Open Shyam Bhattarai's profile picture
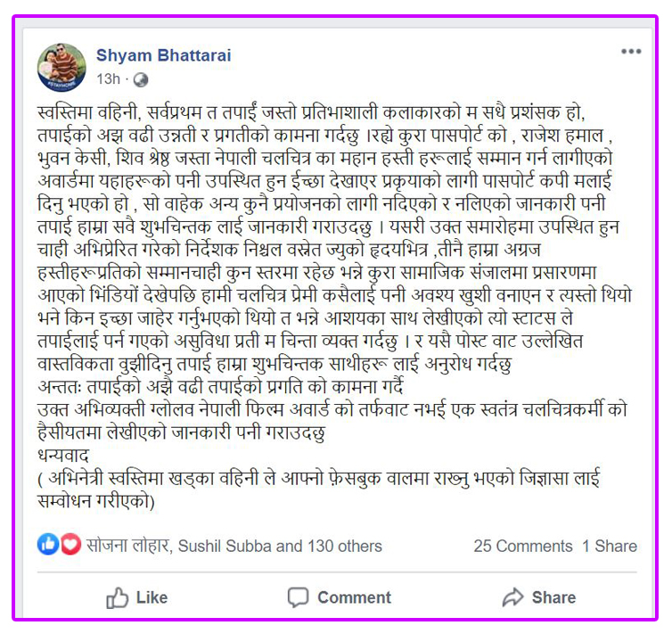The image size is (672, 642). 61,68
